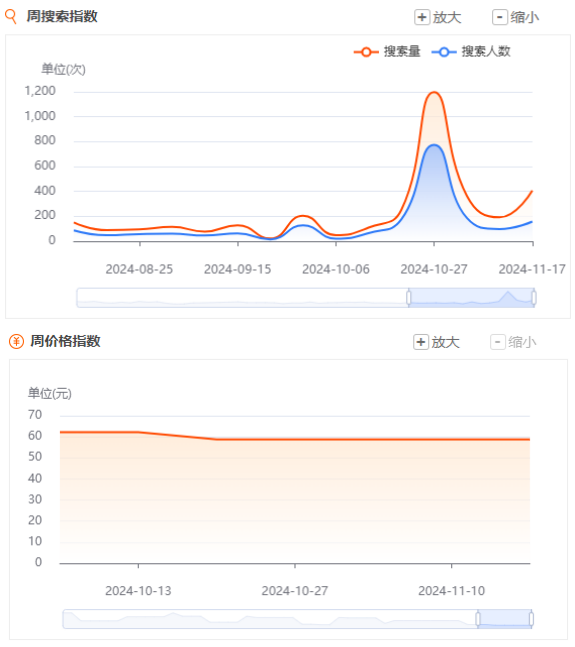Toggle the 搜索人数 legend series

tap(471, 52)
